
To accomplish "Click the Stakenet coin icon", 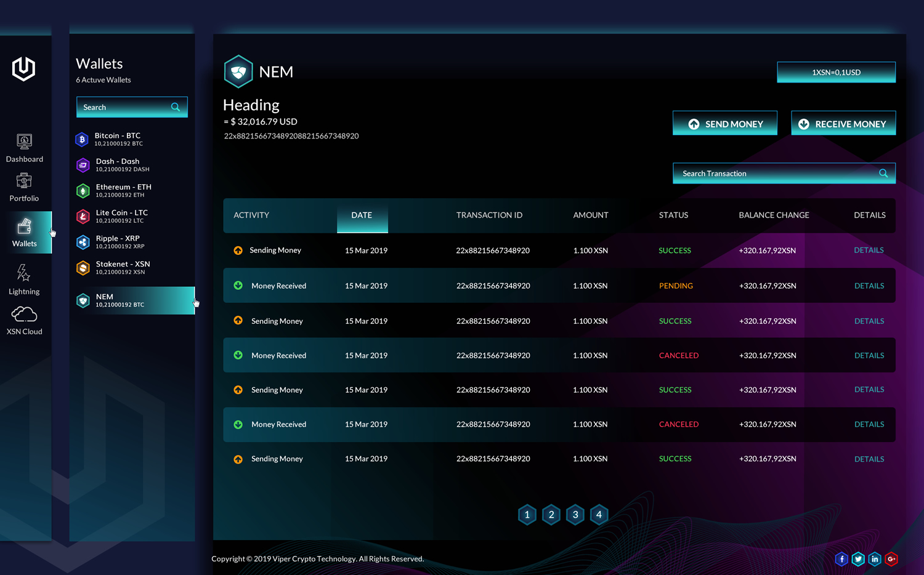I will point(83,268).
